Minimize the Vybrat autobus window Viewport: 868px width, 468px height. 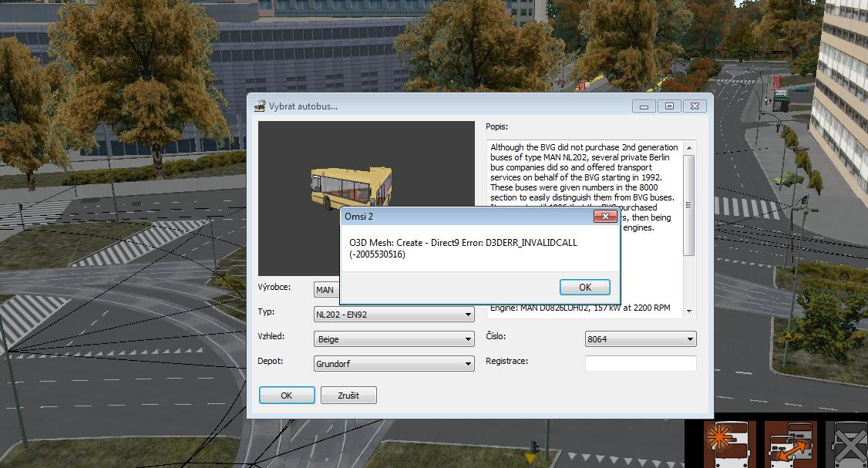pos(644,106)
